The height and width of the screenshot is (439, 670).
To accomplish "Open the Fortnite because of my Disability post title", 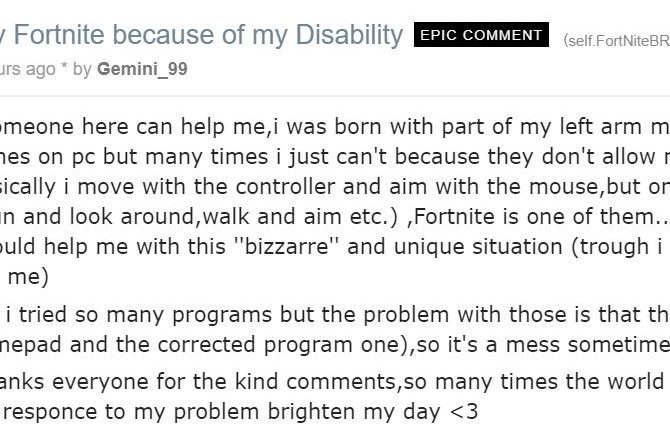I will [201, 35].
